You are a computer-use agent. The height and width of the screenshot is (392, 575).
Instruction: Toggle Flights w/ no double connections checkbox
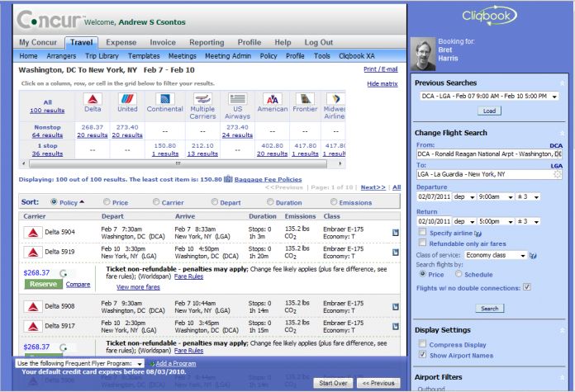pos(526,287)
